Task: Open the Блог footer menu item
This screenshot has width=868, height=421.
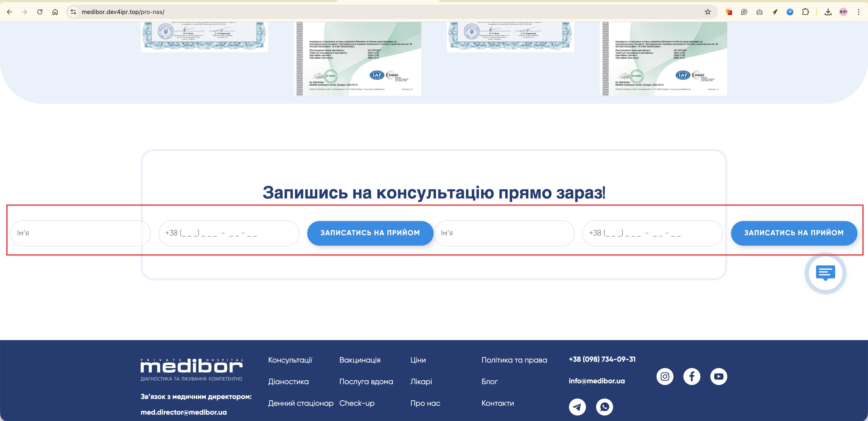Action: pyautogui.click(x=489, y=382)
